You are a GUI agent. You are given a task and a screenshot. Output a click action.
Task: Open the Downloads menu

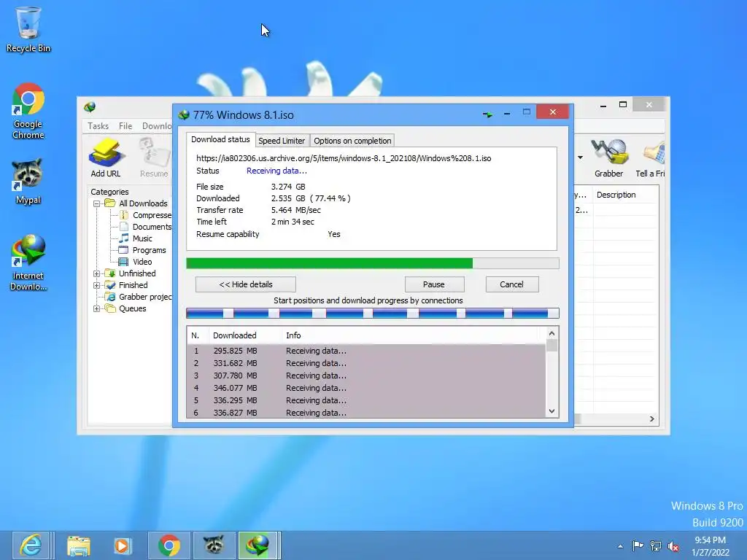pyautogui.click(x=157, y=125)
